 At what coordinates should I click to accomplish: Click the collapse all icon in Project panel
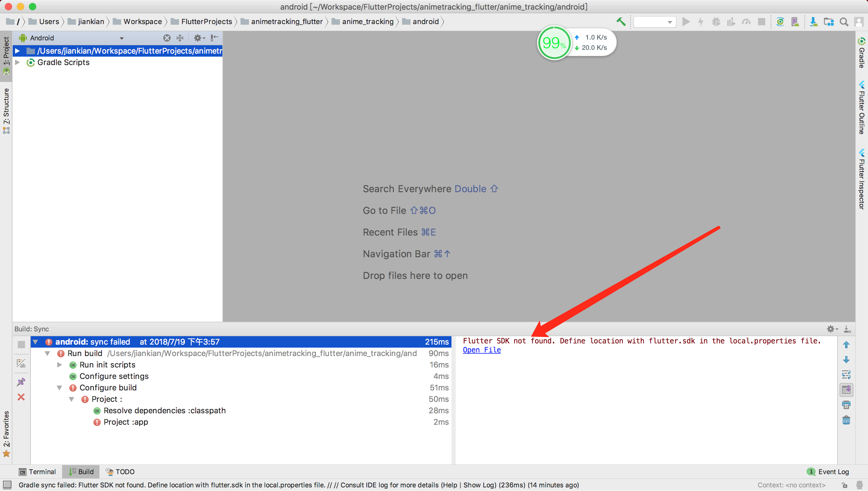click(180, 38)
